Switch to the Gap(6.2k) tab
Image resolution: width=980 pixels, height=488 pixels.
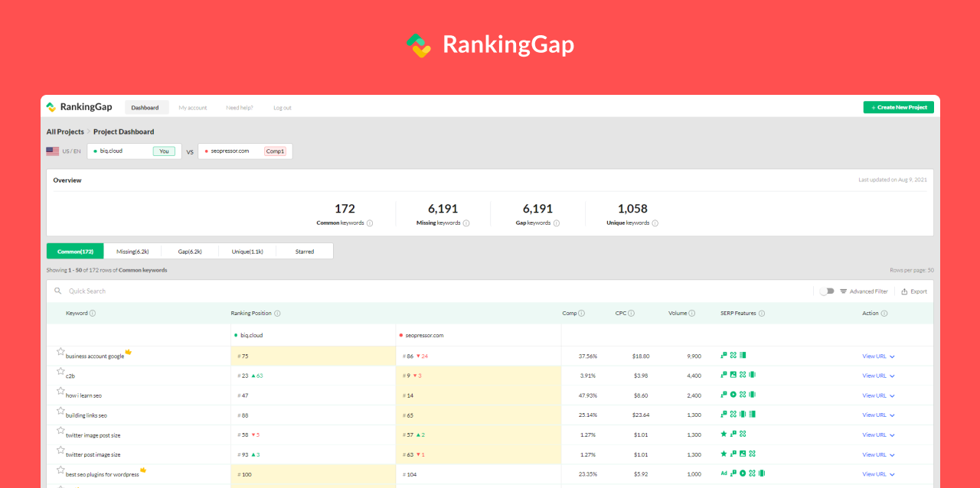(x=190, y=251)
